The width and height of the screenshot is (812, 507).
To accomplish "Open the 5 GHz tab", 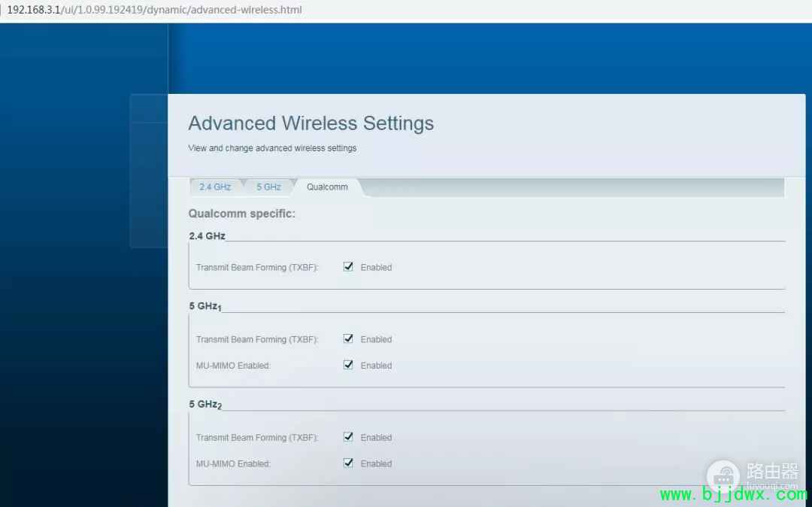I will (x=268, y=187).
